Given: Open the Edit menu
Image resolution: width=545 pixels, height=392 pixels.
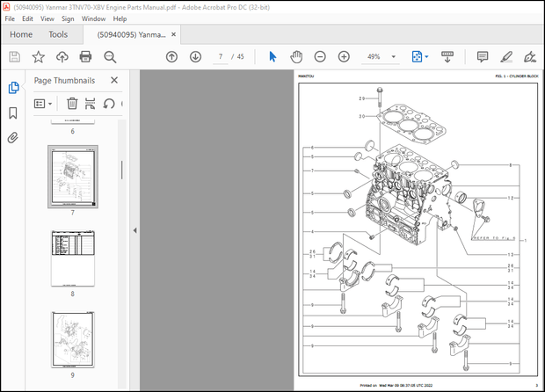Looking at the screenshot, I should (x=27, y=18).
